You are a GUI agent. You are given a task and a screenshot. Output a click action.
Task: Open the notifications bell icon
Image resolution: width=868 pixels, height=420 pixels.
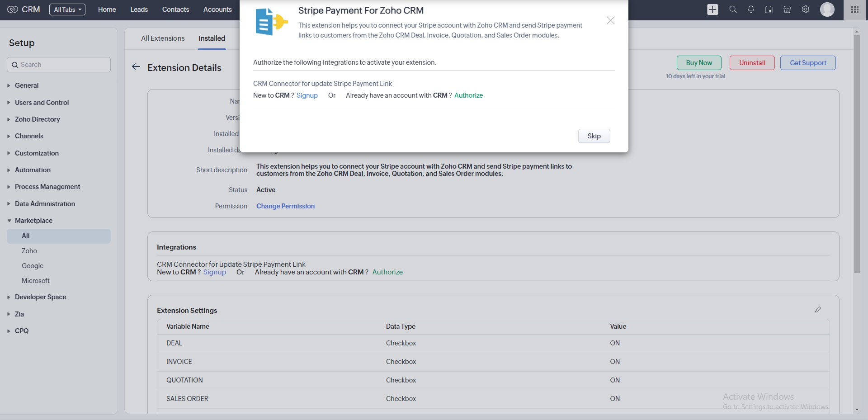(751, 9)
